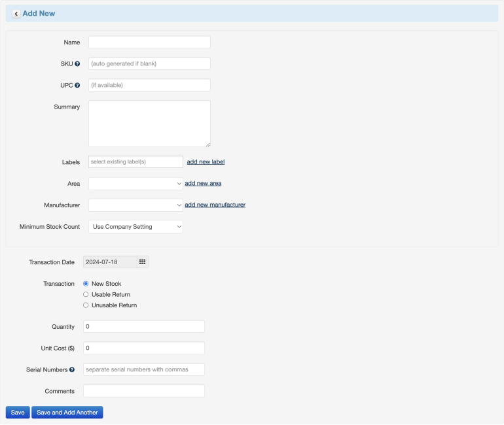The width and height of the screenshot is (504, 425).
Task: Select the New Stock radio option
Action: click(x=86, y=284)
